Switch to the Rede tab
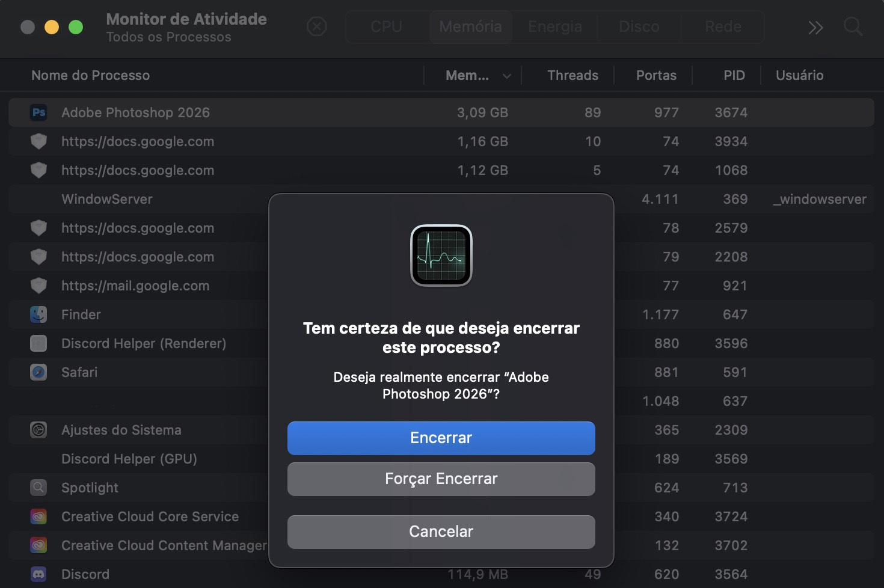 point(723,26)
